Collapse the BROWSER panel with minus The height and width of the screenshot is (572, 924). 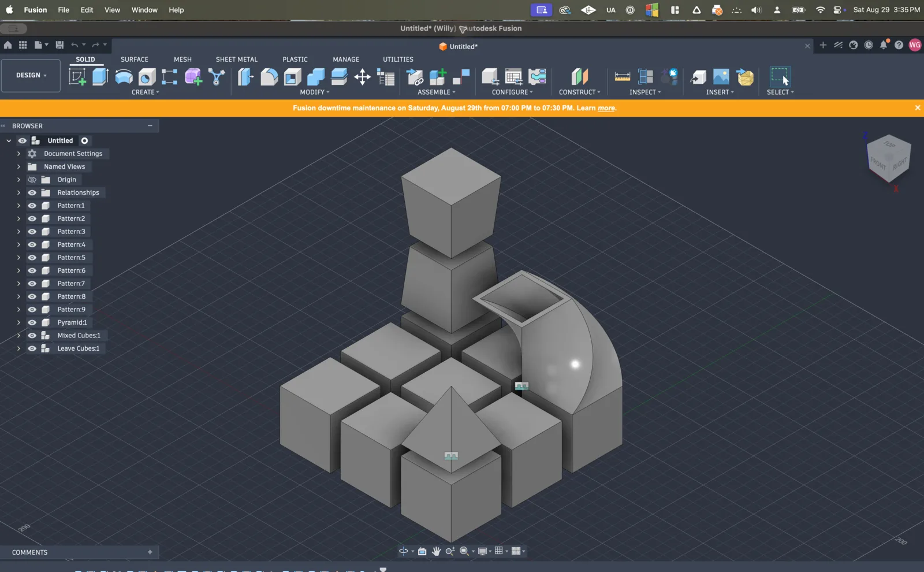(150, 125)
